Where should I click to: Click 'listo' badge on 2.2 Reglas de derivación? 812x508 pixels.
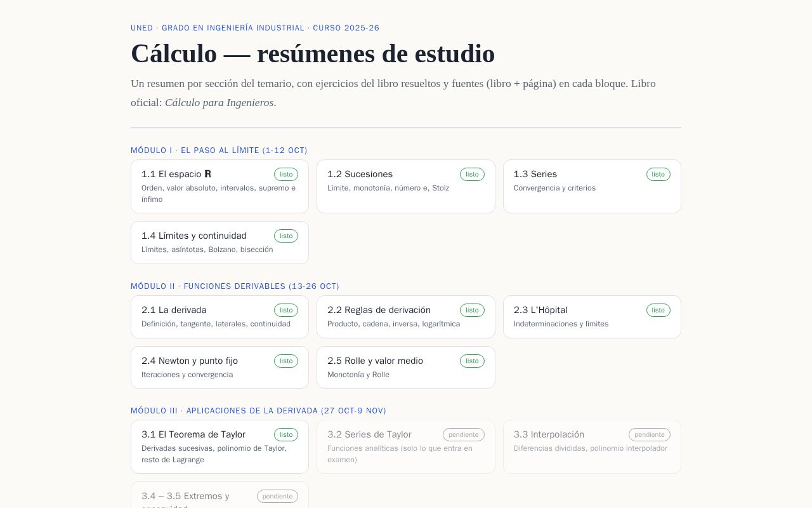(x=472, y=310)
